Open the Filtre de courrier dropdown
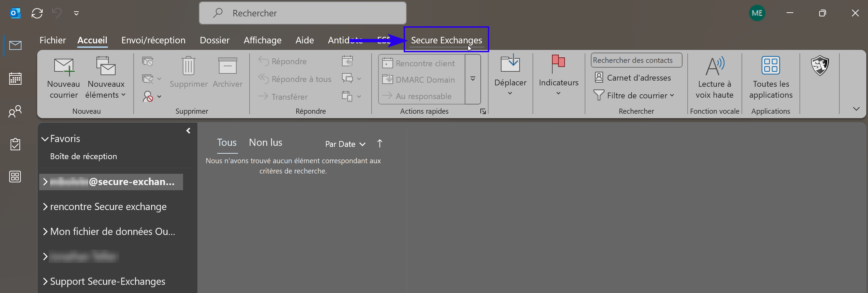The width and height of the screenshot is (868, 293). click(634, 96)
